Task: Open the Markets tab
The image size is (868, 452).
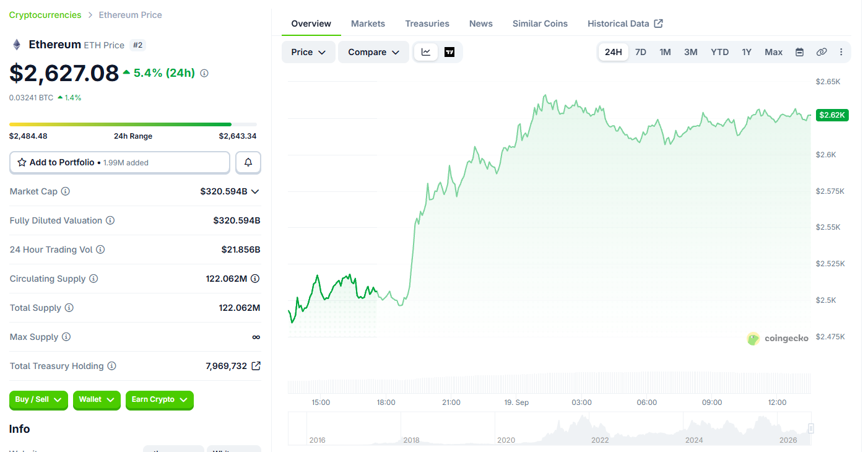Action: tap(368, 24)
